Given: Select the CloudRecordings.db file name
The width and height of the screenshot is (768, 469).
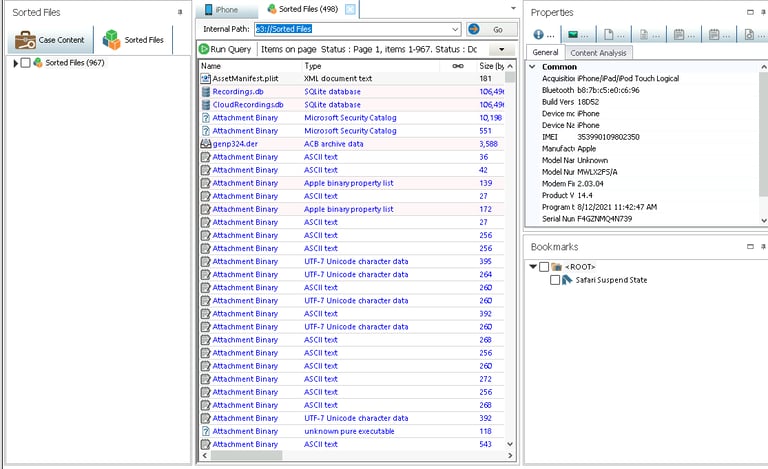Looking at the screenshot, I should click(248, 105).
